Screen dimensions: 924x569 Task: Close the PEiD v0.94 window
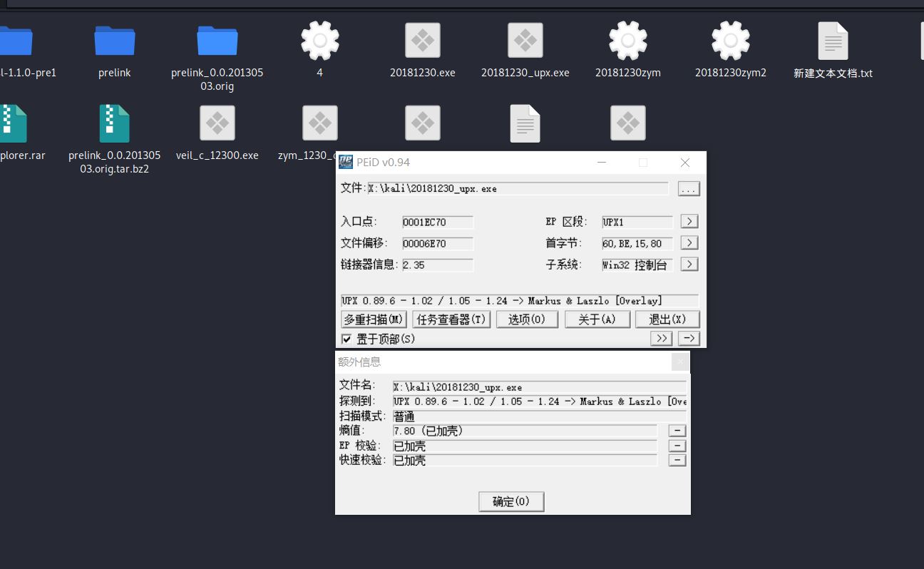(685, 163)
